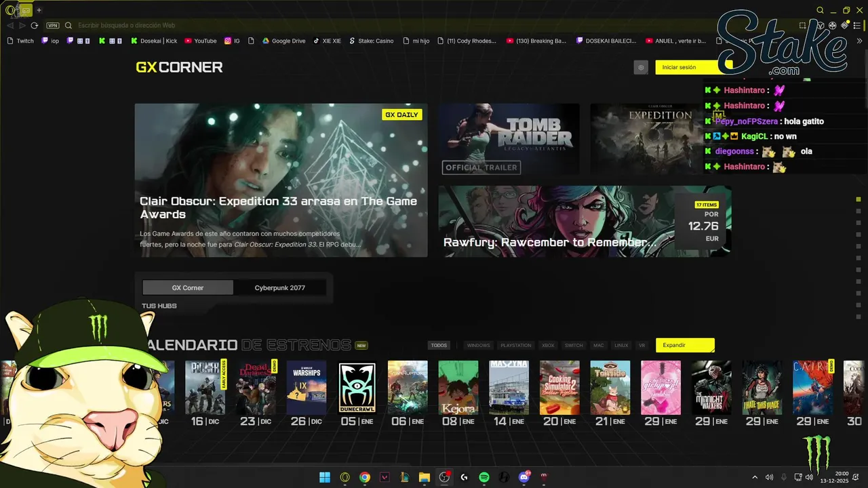Viewport: 868px width, 488px height.
Task: Click the Expandir calendar button
Action: (x=685, y=345)
